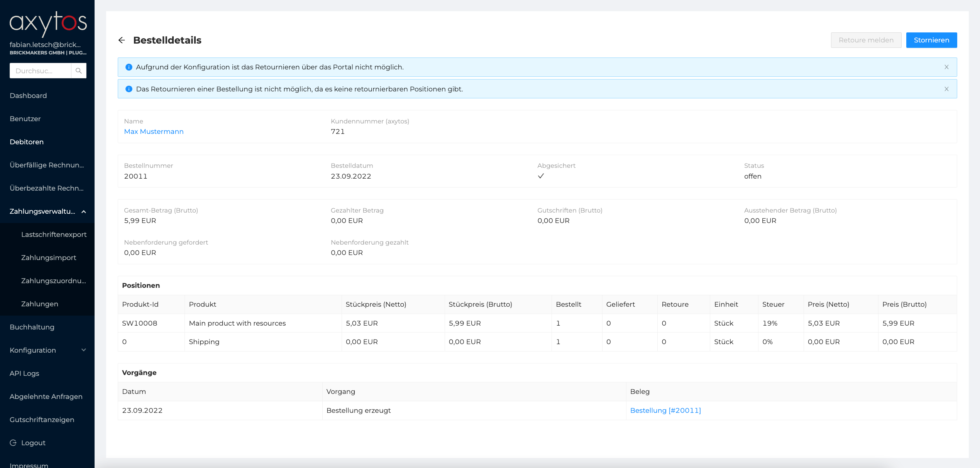This screenshot has width=980, height=468.
Task: Click Gesamt-Betrag value 5,99 EUR
Action: (x=140, y=221)
